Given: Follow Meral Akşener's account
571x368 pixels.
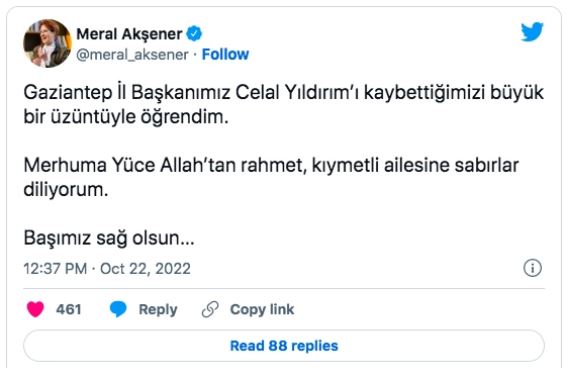Looking at the screenshot, I should [225, 54].
